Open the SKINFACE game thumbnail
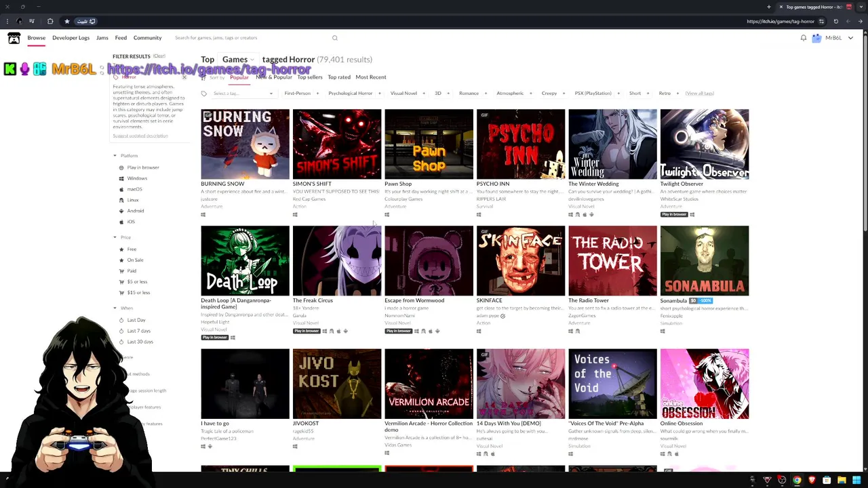Image resolution: width=868 pixels, height=488 pixels. 521,261
